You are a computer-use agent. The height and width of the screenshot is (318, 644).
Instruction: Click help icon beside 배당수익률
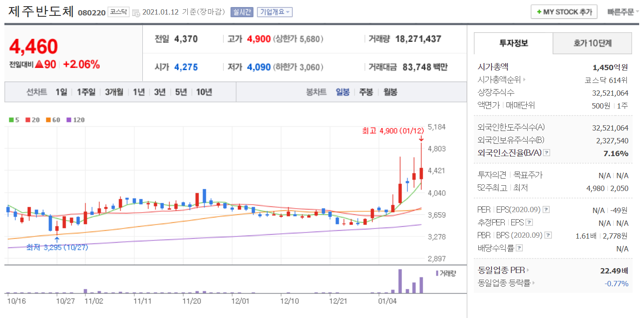tap(519, 248)
